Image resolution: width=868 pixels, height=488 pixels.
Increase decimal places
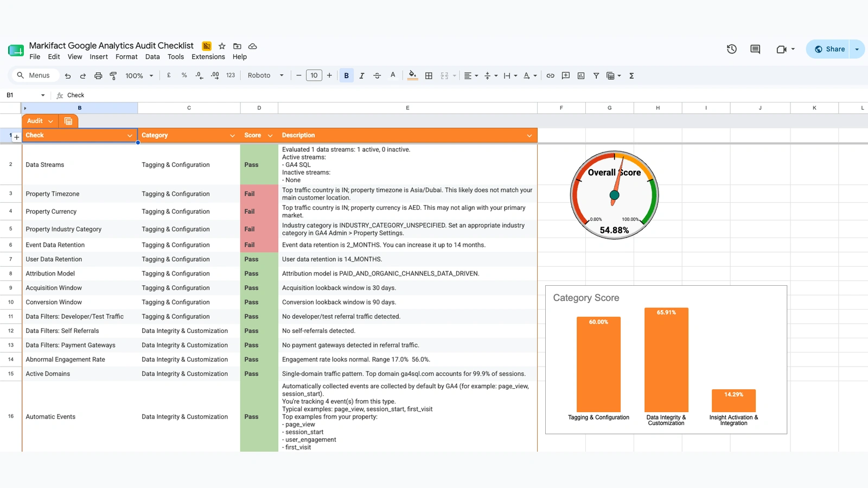click(215, 75)
